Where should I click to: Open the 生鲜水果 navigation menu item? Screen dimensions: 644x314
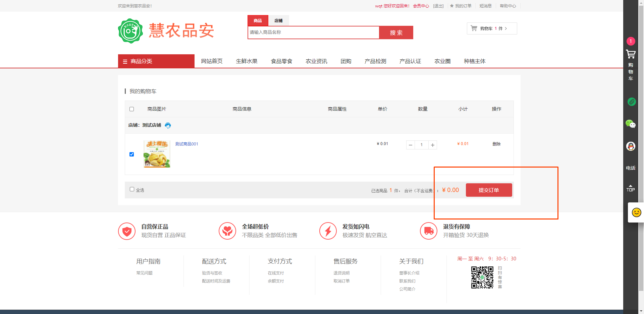pos(247,61)
